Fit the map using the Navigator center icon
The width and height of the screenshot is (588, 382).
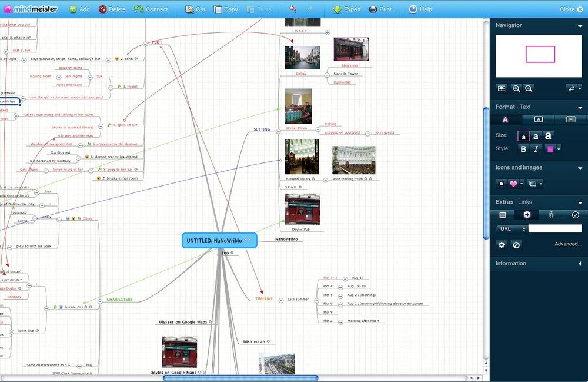[x=502, y=88]
